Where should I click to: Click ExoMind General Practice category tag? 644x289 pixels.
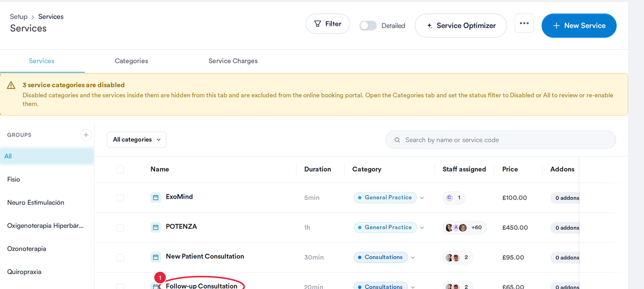coord(385,198)
